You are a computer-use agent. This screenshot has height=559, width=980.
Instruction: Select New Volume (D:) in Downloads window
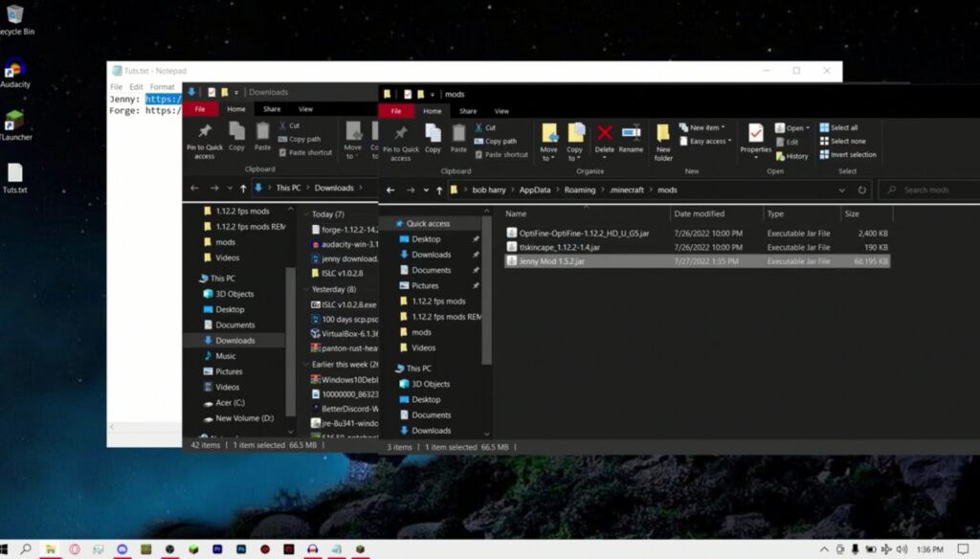point(244,418)
